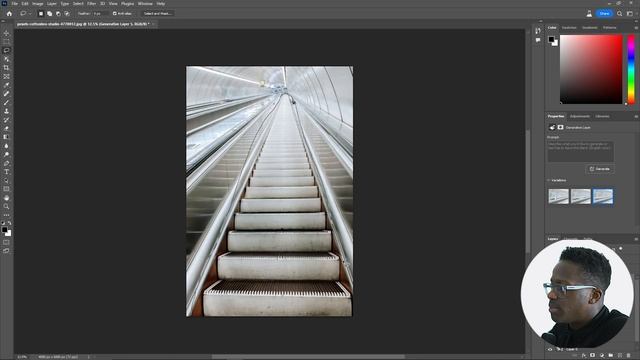
Task: Change the screen mode icon in toolbar
Action: click(x=7, y=251)
